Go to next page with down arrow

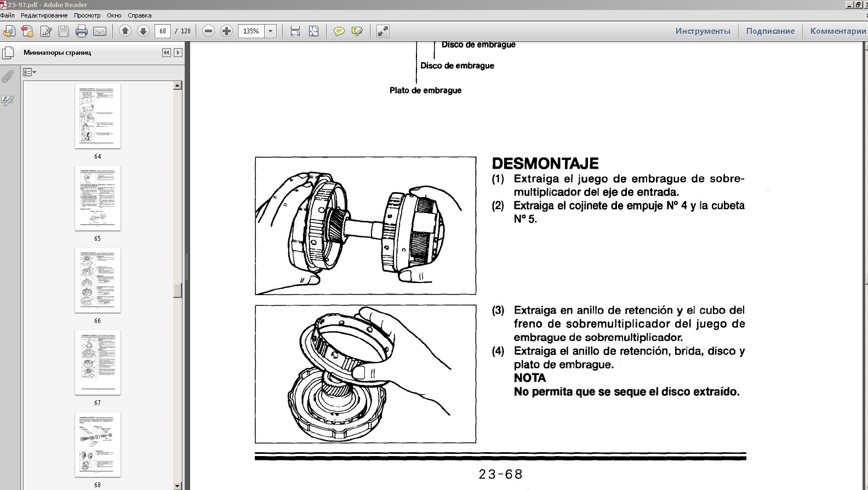coord(143,31)
